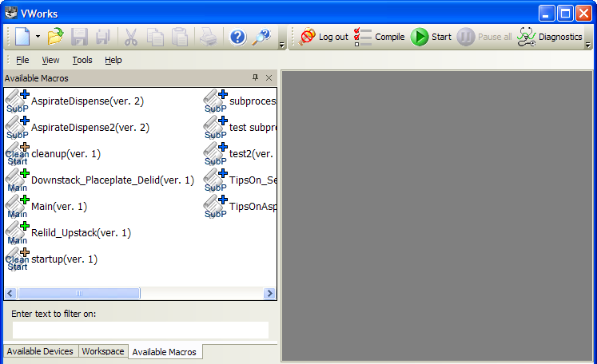Click the Relild_Upstack(ver. 1) label
The height and width of the screenshot is (364, 597).
81,233
